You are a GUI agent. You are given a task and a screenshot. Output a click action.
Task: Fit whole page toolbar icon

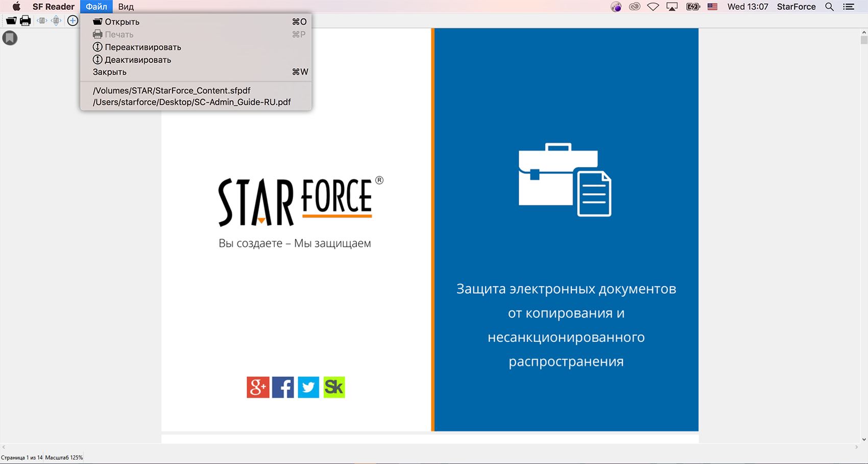point(57,21)
